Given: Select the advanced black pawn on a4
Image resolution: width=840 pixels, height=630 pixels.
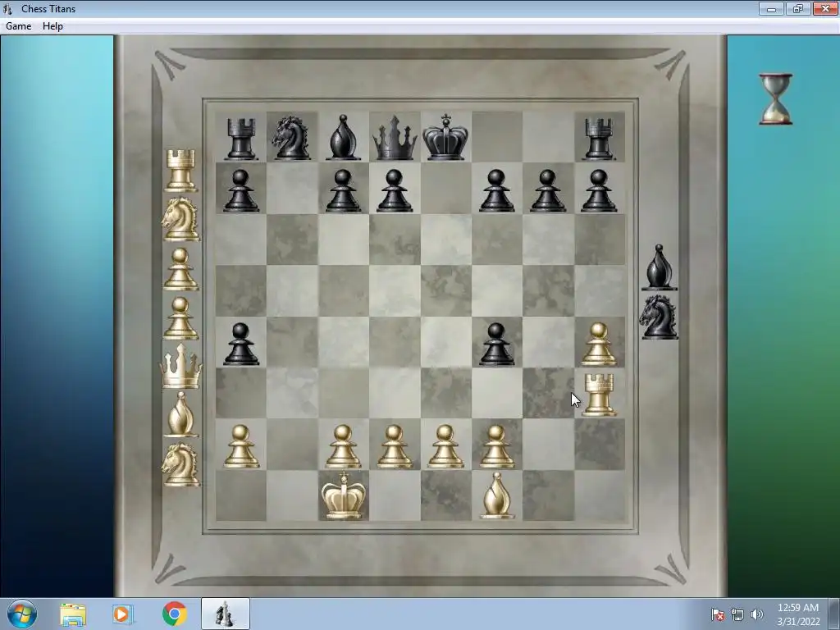Looking at the screenshot, I should coord(241,344).
